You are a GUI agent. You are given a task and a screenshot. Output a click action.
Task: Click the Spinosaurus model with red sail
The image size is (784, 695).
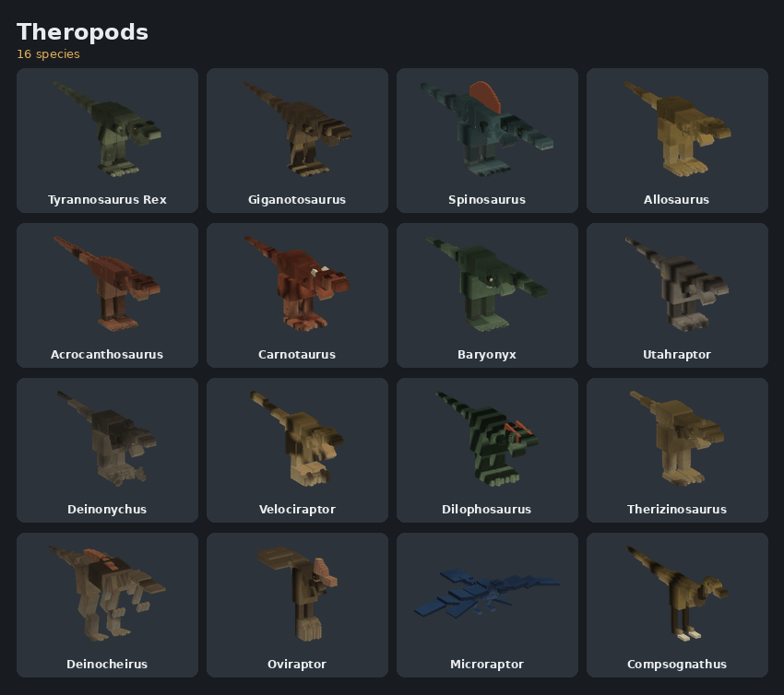pos(487,129)
